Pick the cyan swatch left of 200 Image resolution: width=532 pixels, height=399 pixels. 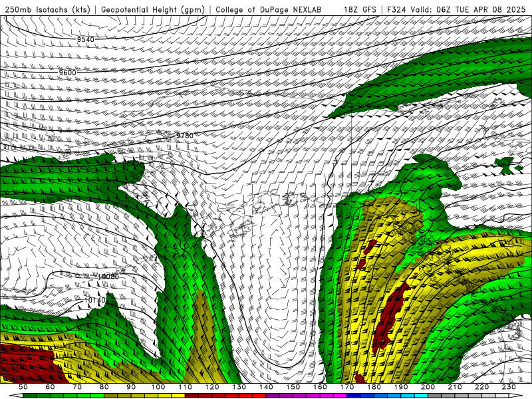tap(421, 396)
